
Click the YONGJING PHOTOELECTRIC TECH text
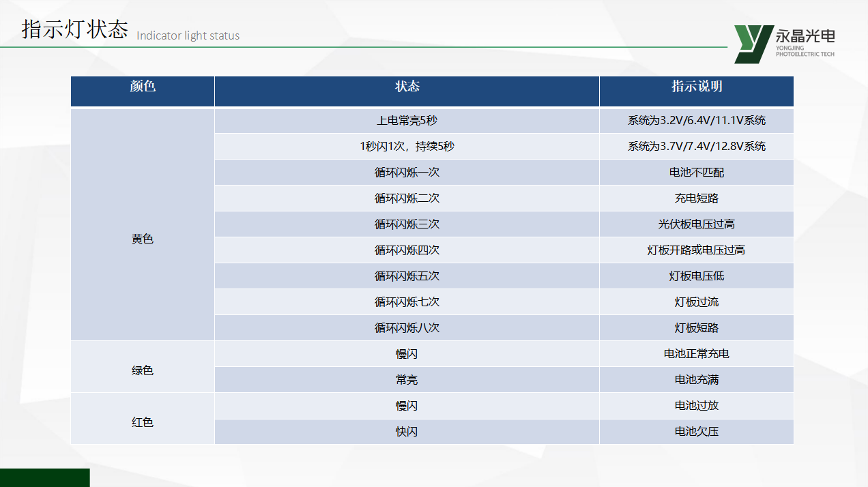[x=805, y=51]
